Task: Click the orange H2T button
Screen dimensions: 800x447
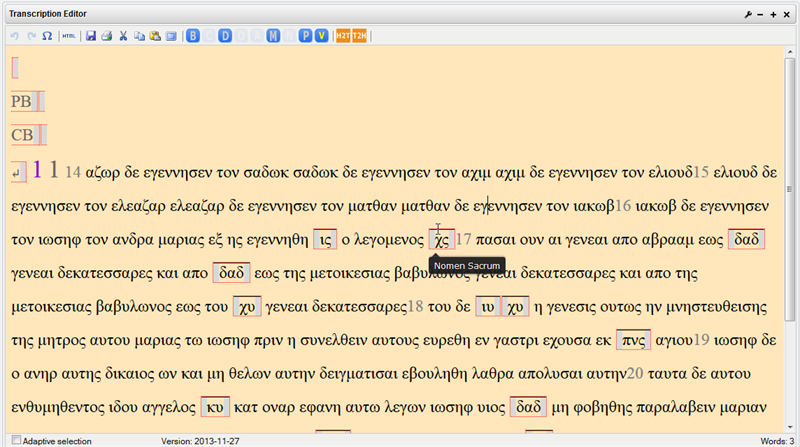Action: pyautogui.click(x=343, y=36)
